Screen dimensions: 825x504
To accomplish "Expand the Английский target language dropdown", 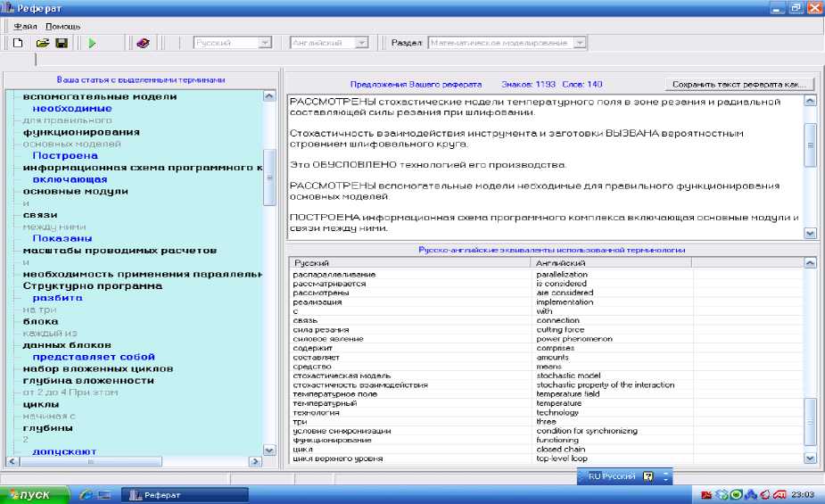I will point(360,42).
